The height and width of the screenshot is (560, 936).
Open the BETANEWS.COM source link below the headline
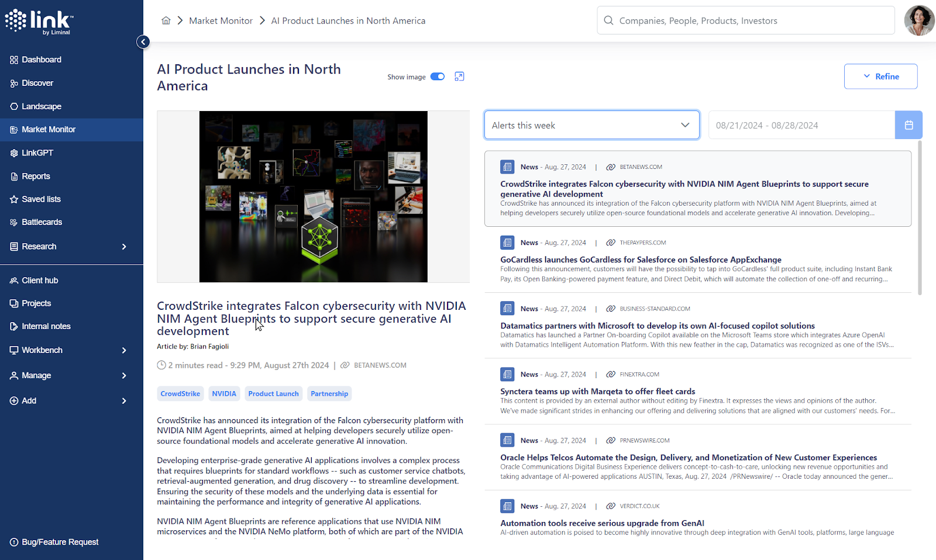tap(380, 365)
